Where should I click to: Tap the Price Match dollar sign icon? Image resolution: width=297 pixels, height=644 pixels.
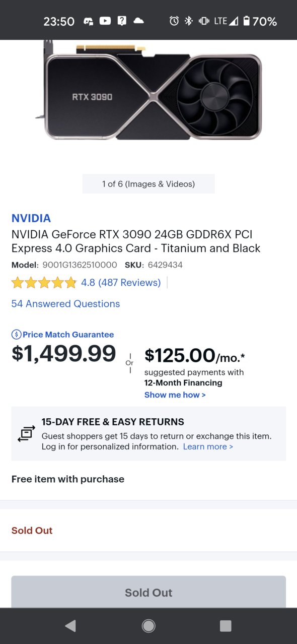point(16,334)
